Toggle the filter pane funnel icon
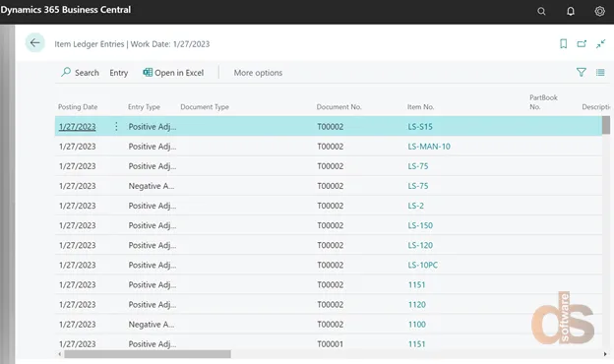The width and height of the screenshot is (614, 364). pyautogui.click(x=582, y=72)
